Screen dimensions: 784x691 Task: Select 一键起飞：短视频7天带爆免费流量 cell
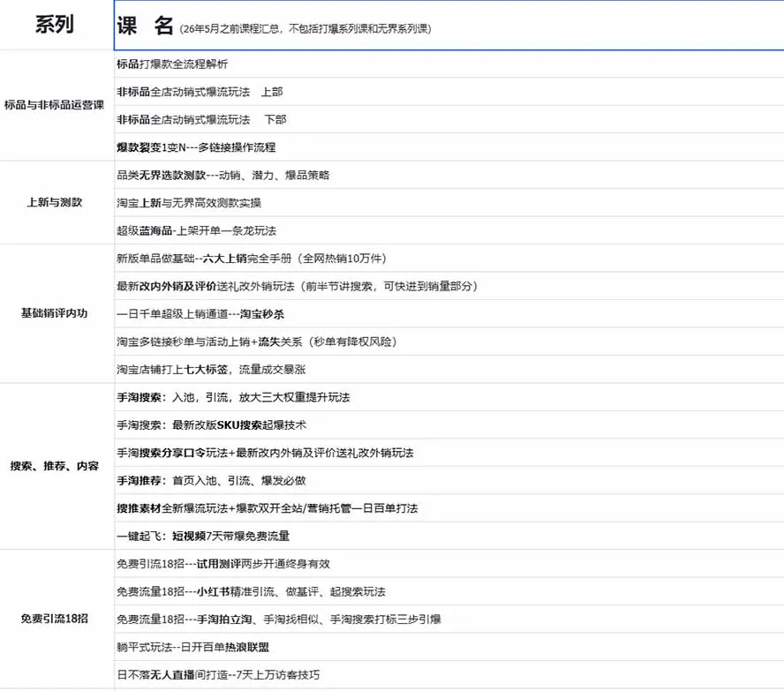(x=449, y=536)
